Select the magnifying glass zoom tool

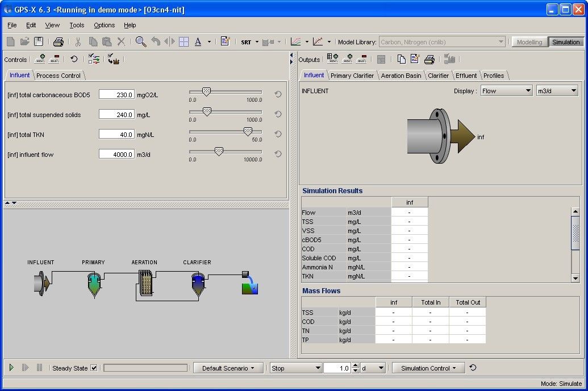coord(141,41)
